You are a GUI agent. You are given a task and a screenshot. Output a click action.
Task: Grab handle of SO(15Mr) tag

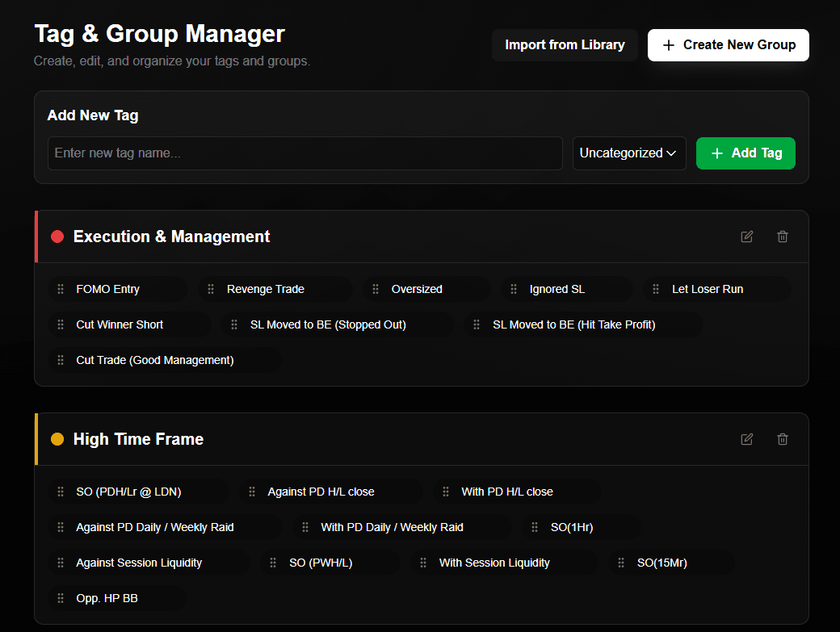coord(621,563)
